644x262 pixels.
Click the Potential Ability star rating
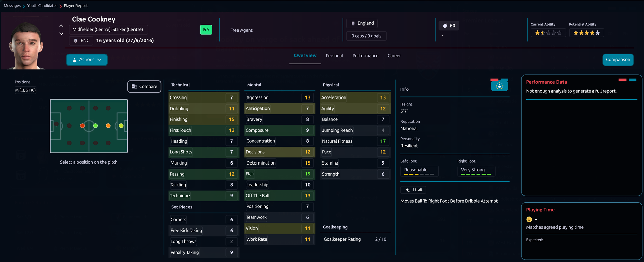pos(586,33)
